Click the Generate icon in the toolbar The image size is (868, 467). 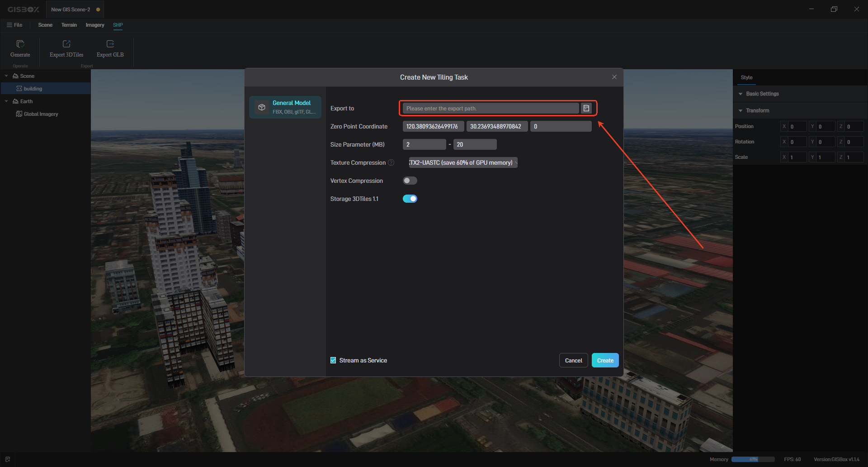20,44
